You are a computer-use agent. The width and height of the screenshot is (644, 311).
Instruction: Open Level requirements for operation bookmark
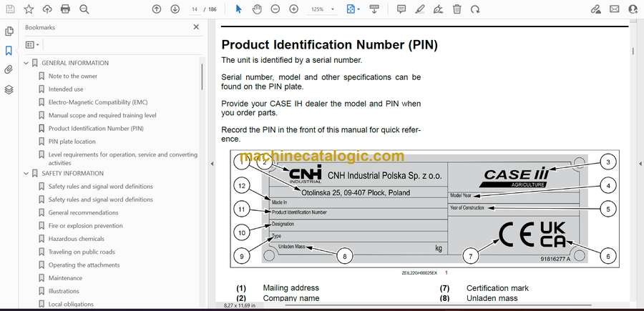123,159
